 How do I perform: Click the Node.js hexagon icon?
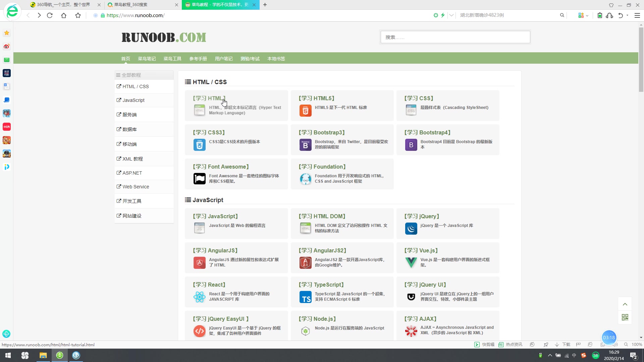305,331
